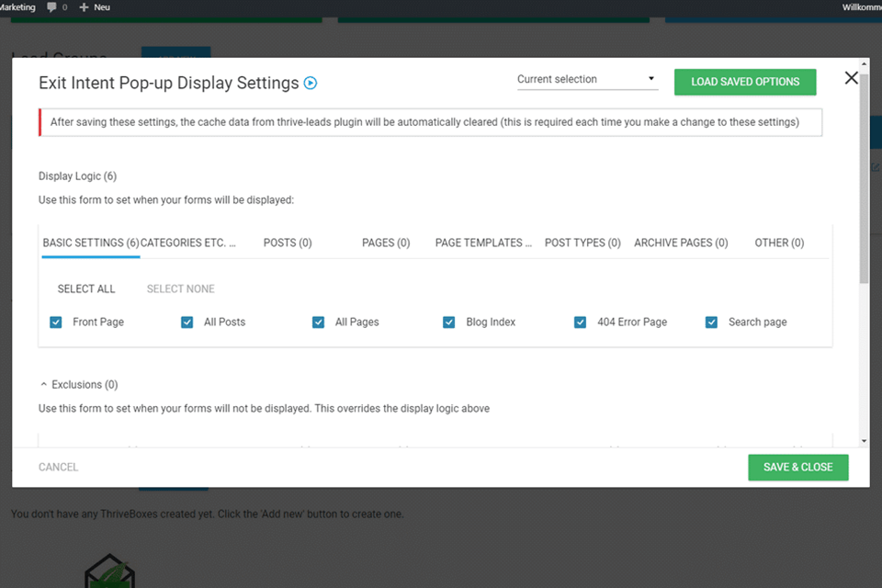Switch to the Posts (0) tab

point(288,243)
